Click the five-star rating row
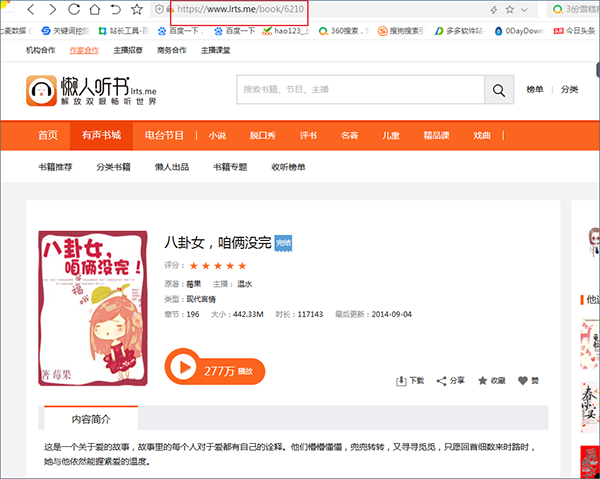 point(218,266)
